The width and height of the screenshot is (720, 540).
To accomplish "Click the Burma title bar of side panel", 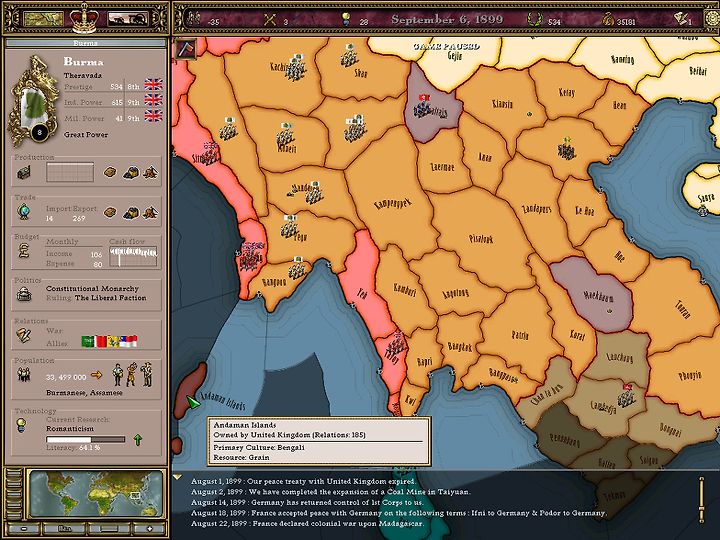I will click(85, 43).
